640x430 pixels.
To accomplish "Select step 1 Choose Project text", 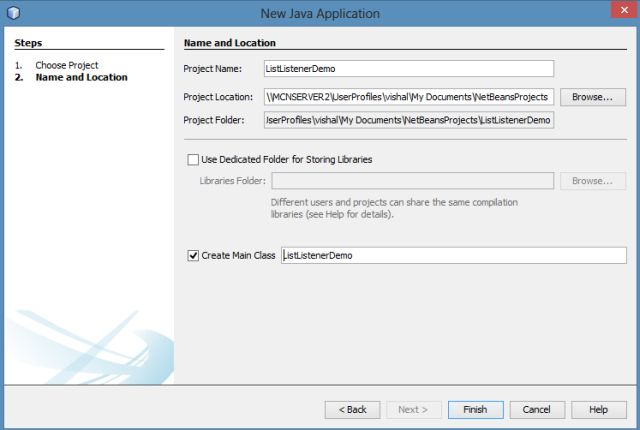I will (x=67, y=65).
